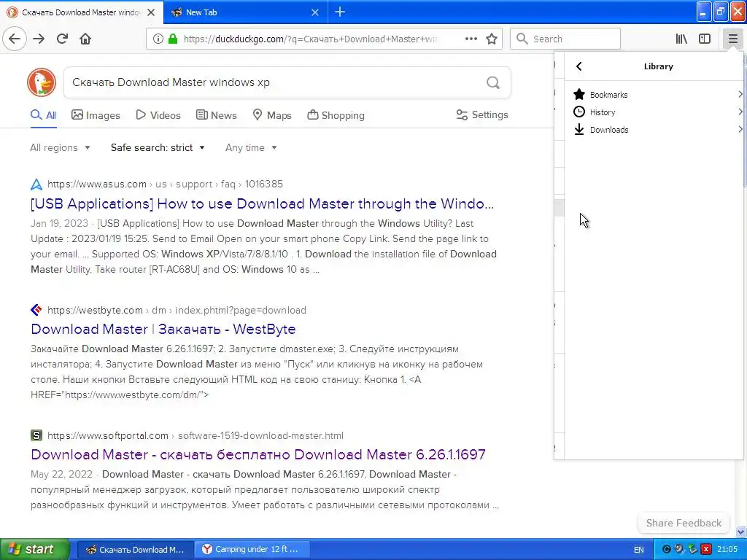
Task: Click the WestByte favicon beside result
Action: pyautogui.click(x=36, y=310)
